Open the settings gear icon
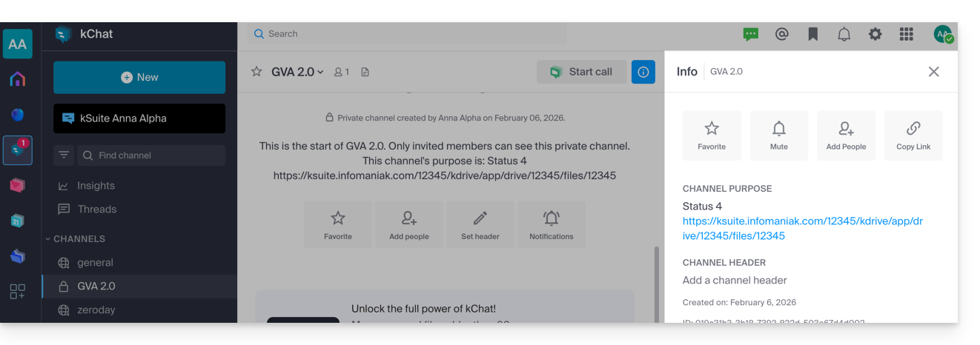 (875, 34)
